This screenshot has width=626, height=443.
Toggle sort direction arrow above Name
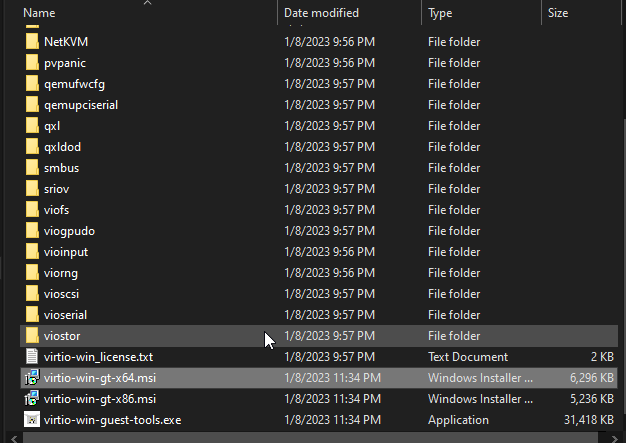[x=147, y=2]
